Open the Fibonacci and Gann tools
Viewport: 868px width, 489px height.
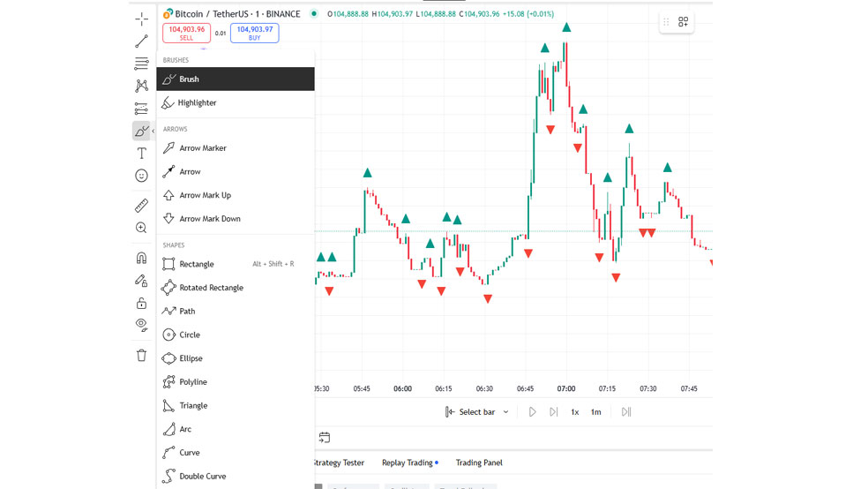(x=141, y=64)
